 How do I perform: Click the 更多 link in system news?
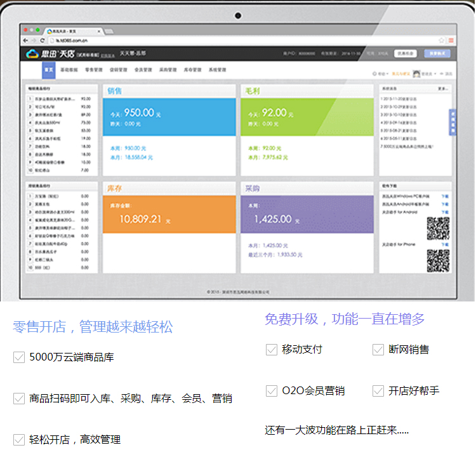click(x=443, y=89)
